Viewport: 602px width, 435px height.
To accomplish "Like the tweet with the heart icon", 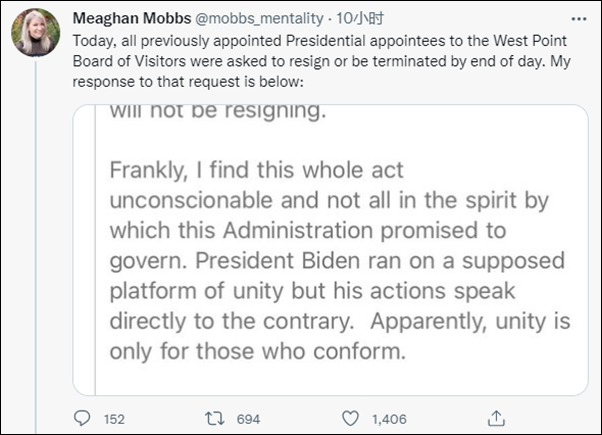I will pos(350,419).
